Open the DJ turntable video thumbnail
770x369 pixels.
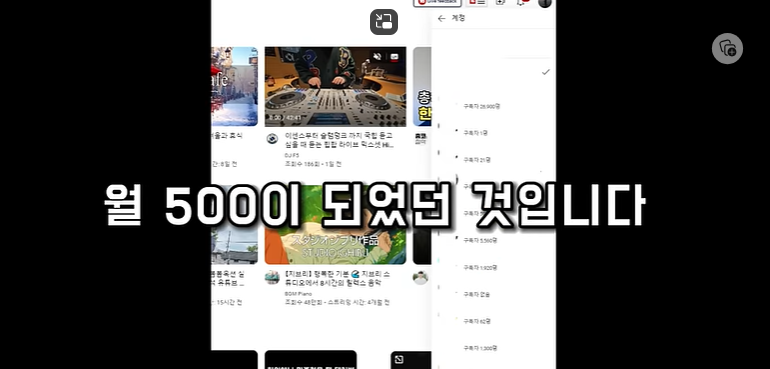coord(335,86)
